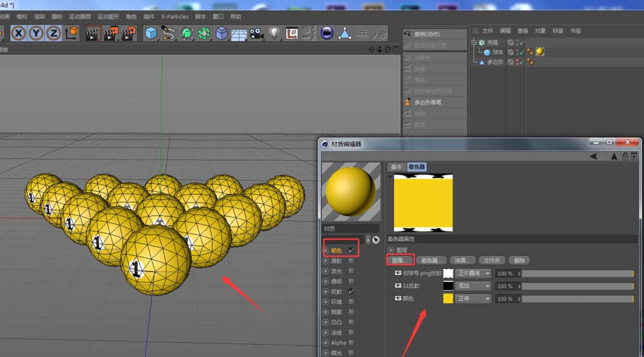
Task: Toggle X axis lock in toolbar
Action: (x=19, y=33)
